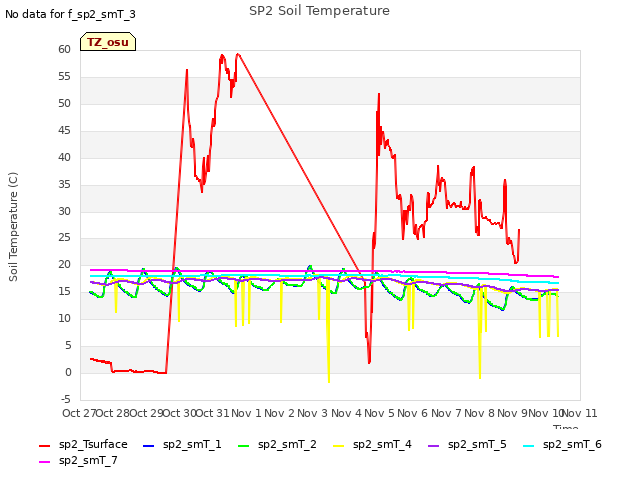640x480 pixels.
Task: Click the Nov 8 x-axis tick label
Action: (x=480, y=413)
